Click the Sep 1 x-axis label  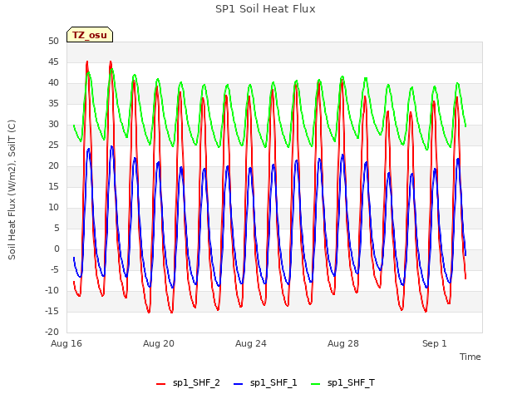pos(435,343)
